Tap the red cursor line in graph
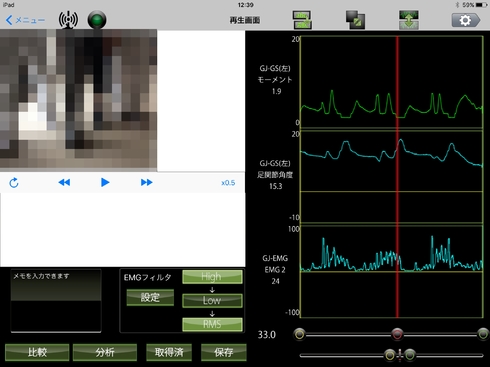This screenshot has height=367, width=490. coord(397,177)
